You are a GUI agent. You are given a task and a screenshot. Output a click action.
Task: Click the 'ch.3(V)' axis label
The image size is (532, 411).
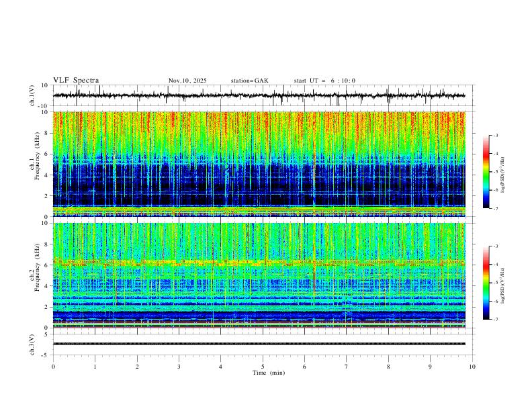pos(32,345)
